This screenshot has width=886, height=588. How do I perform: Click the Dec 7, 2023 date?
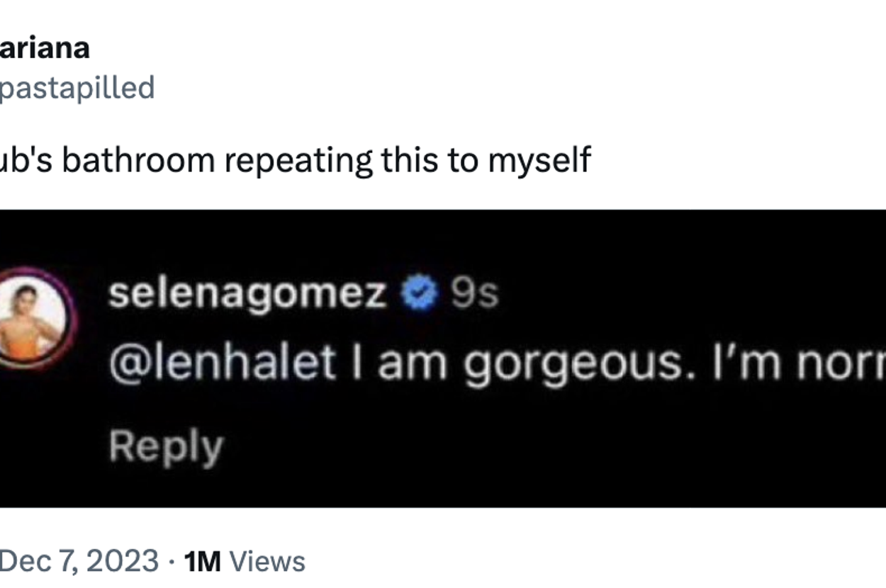tap(79, 561)
